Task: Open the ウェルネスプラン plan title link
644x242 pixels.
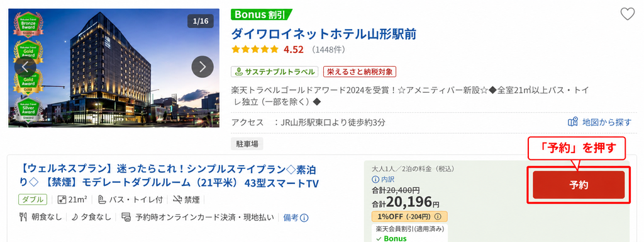Action: point(170,176)
